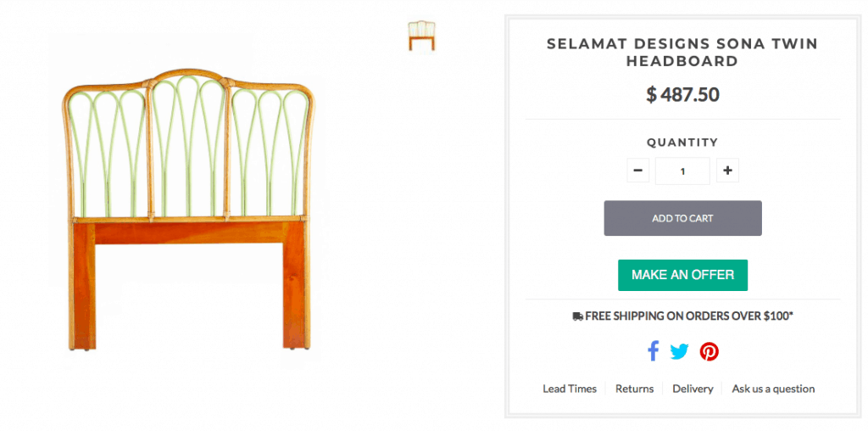Click the $487.50 price
The image size is (868, 431).
(682, 95)
